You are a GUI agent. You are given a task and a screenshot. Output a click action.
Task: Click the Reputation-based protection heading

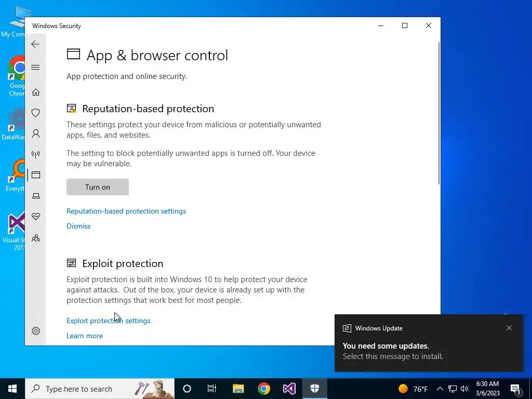coord(148,109)
